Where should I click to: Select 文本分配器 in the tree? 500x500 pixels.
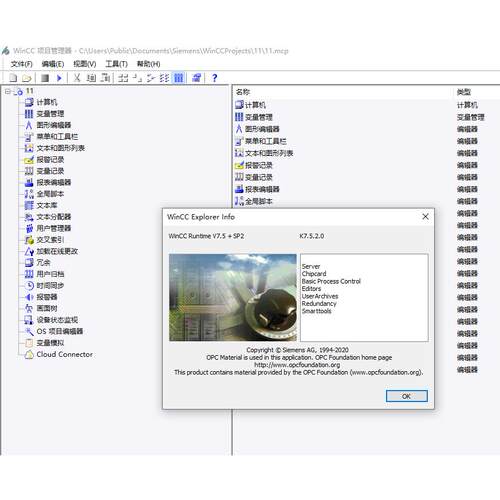(x=54, y=216)
